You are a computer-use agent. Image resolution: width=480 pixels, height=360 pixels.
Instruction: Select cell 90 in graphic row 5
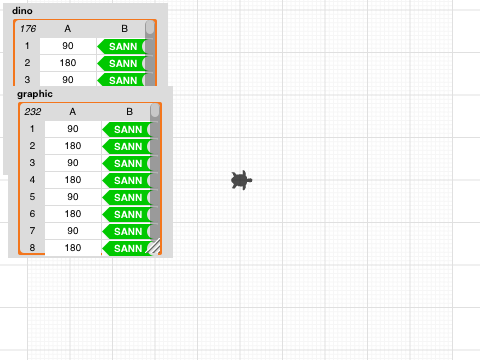click(73, 197)
